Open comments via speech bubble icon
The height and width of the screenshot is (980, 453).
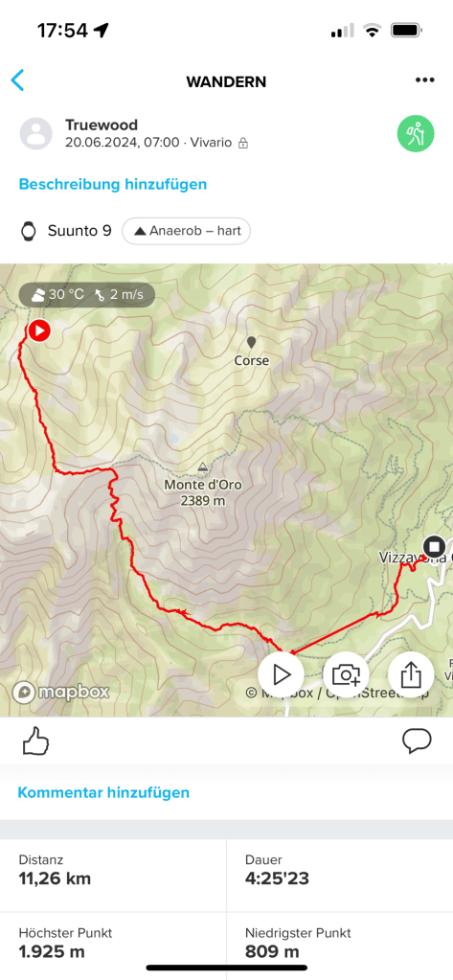tap(417, 741)
